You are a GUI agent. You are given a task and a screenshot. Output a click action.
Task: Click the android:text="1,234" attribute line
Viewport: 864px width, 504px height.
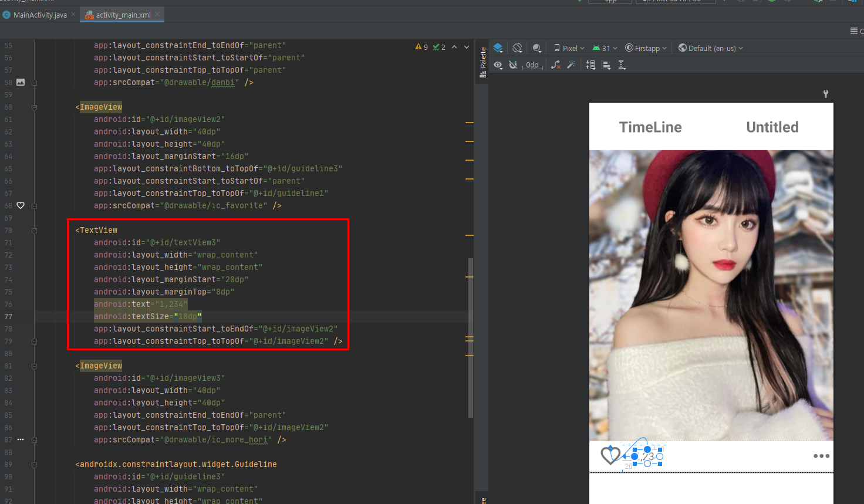click(141, 304)
